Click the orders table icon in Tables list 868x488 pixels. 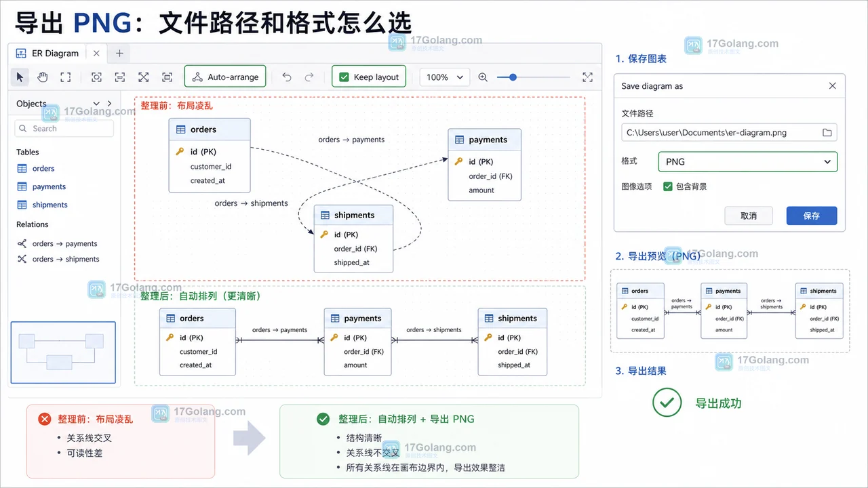(x=22, y=169)
